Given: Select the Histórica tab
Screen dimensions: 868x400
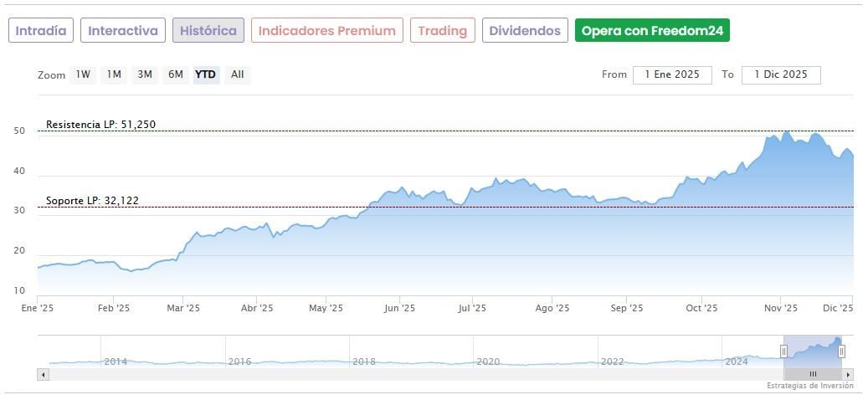Looking at the screenshot, I should click(208, 31).
